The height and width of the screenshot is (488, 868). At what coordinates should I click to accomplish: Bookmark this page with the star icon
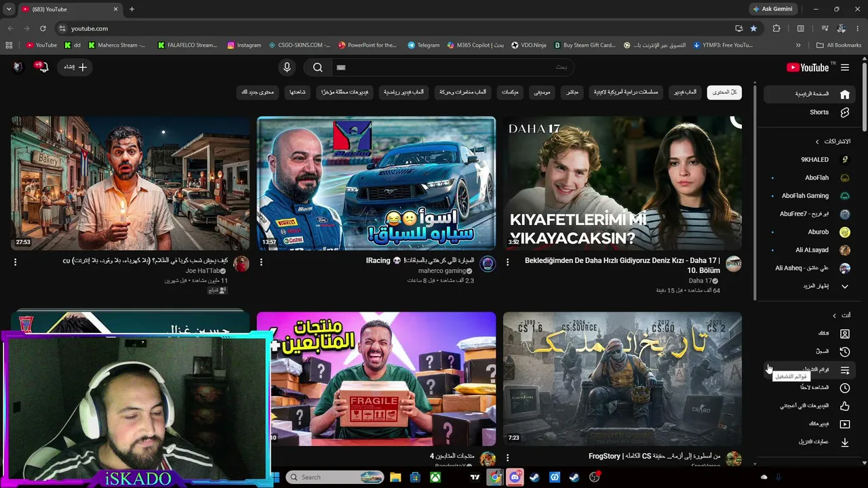click(x=753, y=28)
